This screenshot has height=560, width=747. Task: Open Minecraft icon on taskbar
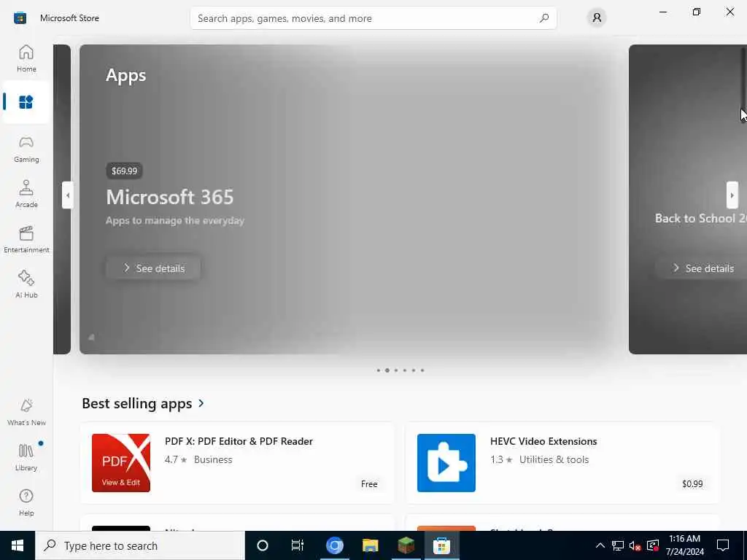[x=406, y=545]
